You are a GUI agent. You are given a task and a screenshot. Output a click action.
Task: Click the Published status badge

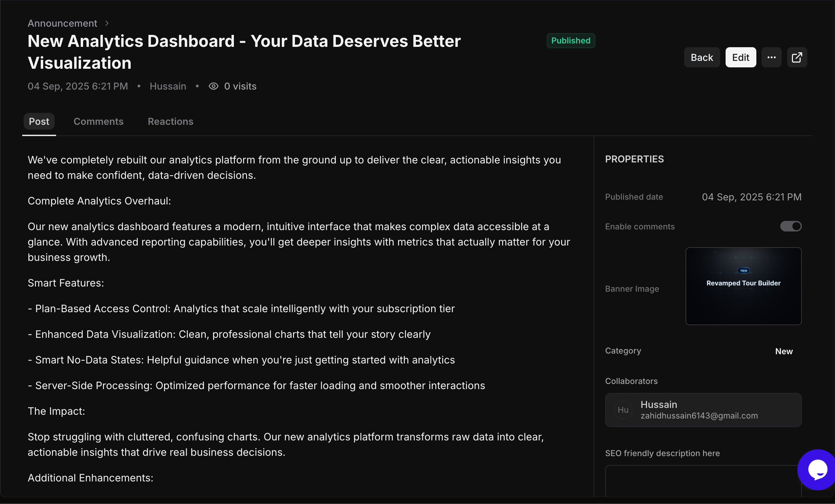click(x=571, y=41)
